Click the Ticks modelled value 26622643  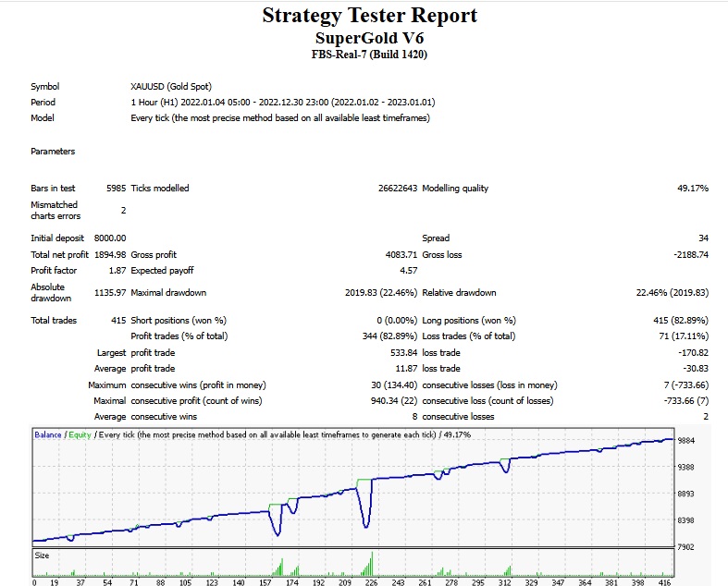(x=398, y=188)
